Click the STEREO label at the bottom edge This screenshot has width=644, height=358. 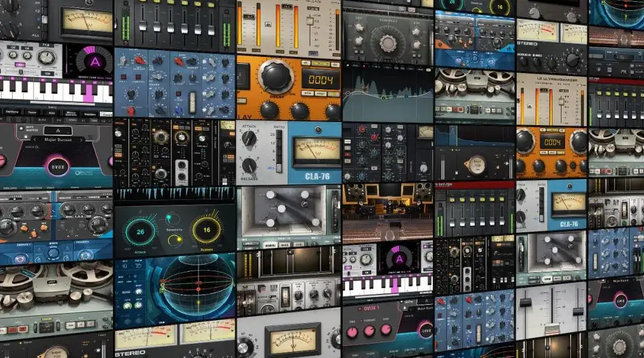[130, 353]
